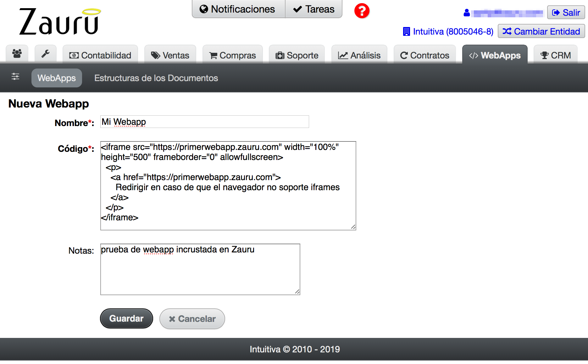
Task: Click the Código field label
Action: (x=76, y=149)
